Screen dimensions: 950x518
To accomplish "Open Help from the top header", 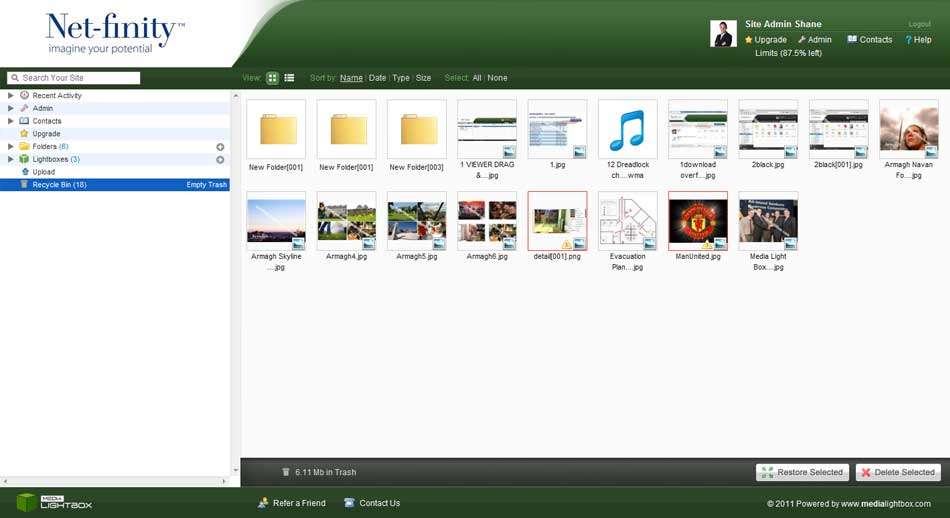I will [918, 40].
